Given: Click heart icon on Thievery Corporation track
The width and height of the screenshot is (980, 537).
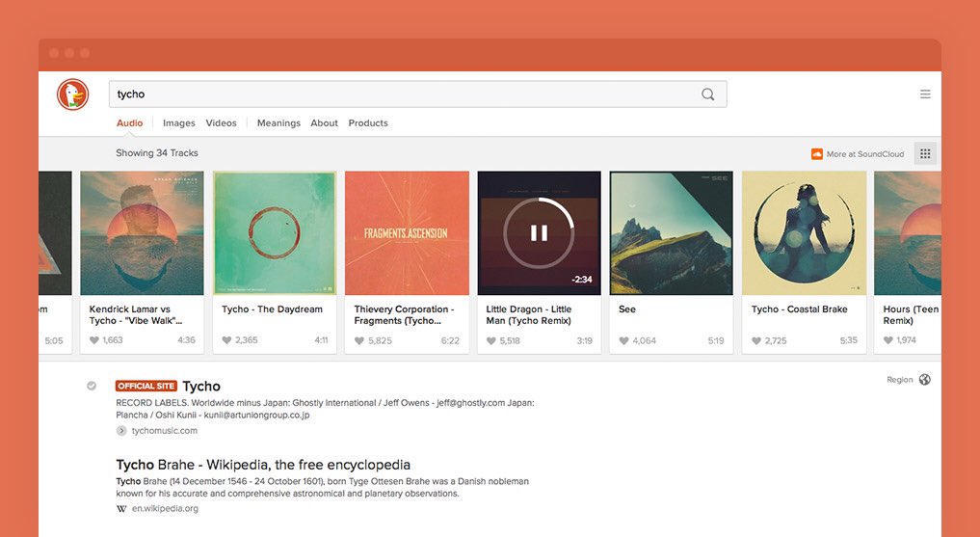Looking at the screenshot, I should [359, 340].
